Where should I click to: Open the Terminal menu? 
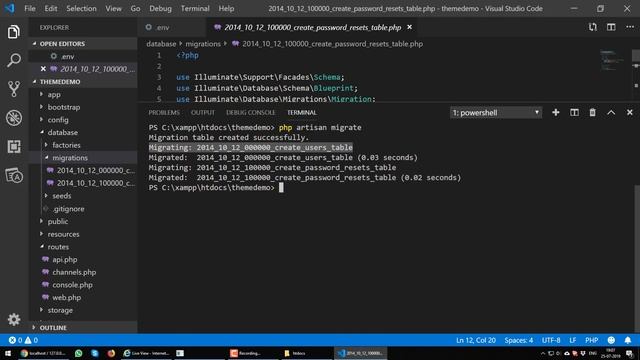pos(195,9)
